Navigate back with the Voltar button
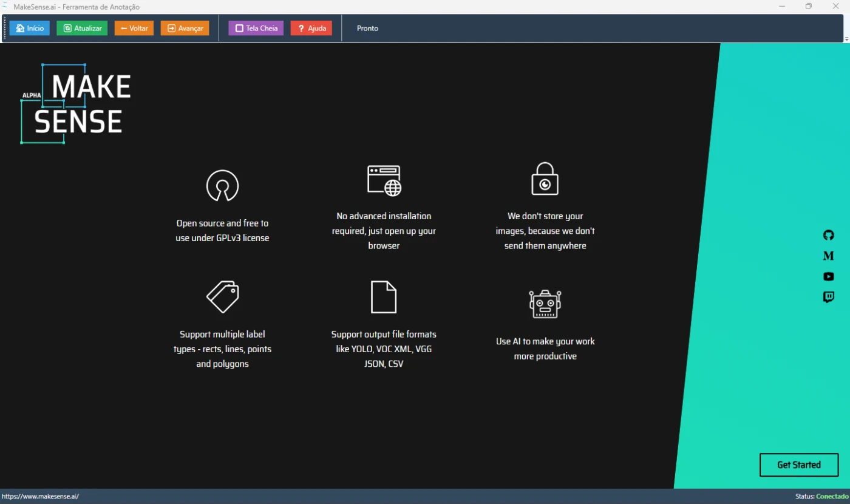This screenshot has height=504, width=850. click(x=134, y=29)
